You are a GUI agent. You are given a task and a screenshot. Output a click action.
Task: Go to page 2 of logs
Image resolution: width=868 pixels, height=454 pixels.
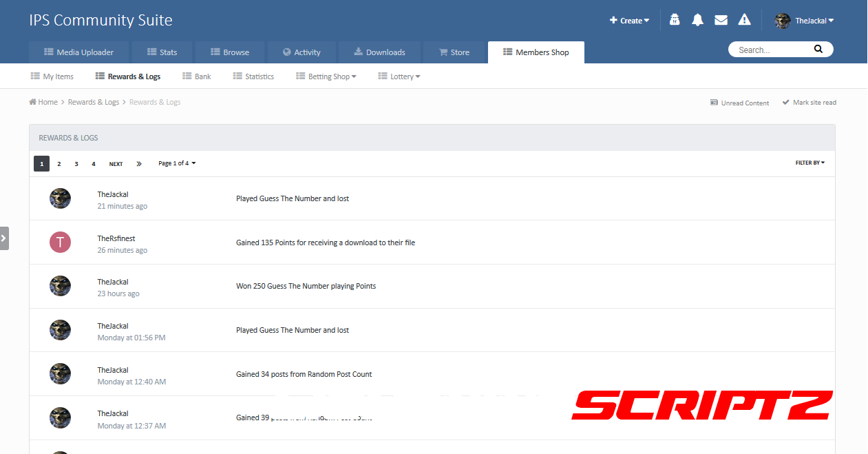(x=59, y=164)
